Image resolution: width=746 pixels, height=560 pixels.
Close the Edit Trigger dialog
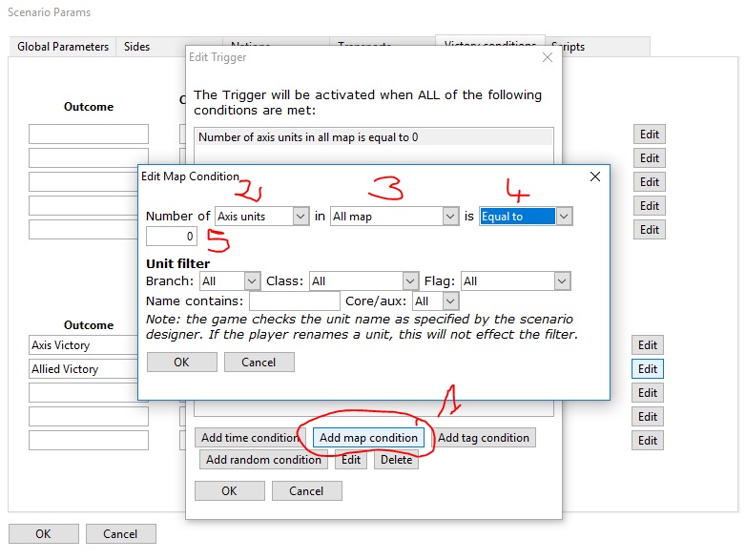pyautogui.click(x=548, y=57)
